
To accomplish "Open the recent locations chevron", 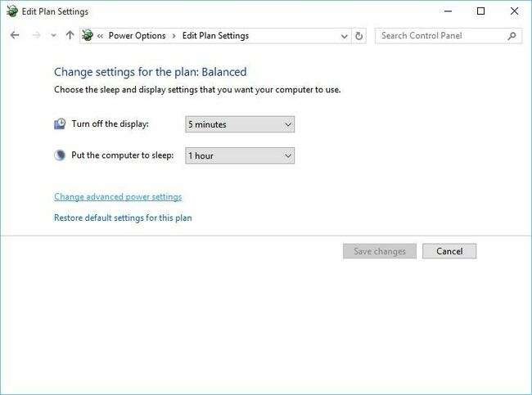I will (53, 35).
